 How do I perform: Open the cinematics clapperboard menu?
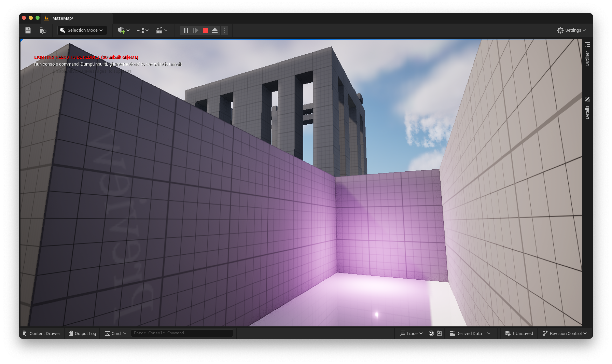pyautogui.click(x=161, y=30)
